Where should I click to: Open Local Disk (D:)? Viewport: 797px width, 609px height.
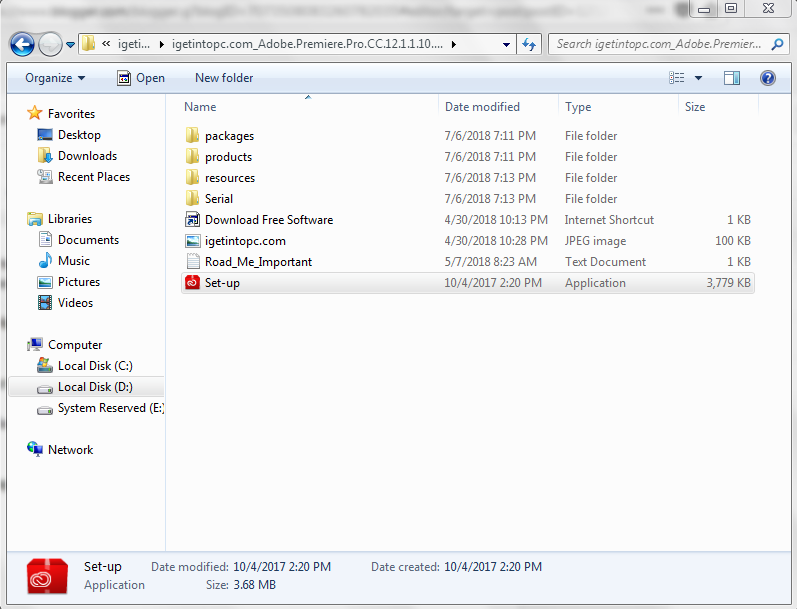tap(95, 387)
